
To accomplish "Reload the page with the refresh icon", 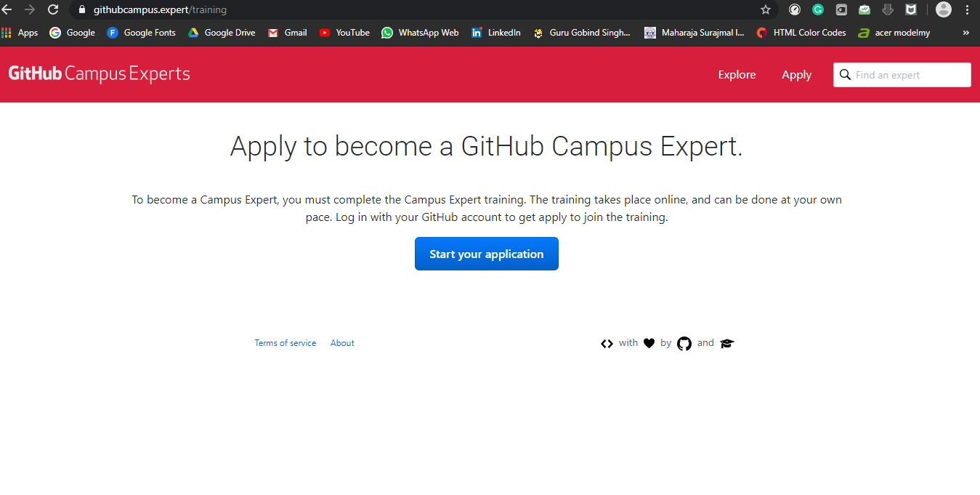I will (x=53, y=9).
